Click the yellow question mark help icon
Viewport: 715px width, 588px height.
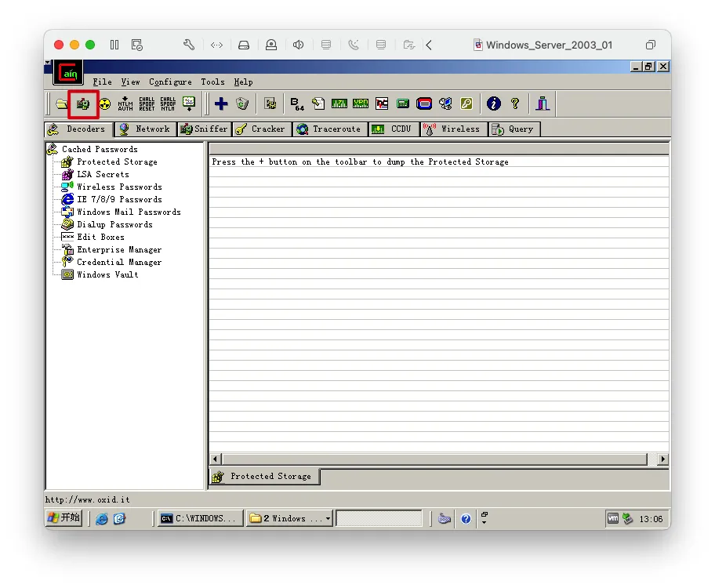tap(515, 104)
